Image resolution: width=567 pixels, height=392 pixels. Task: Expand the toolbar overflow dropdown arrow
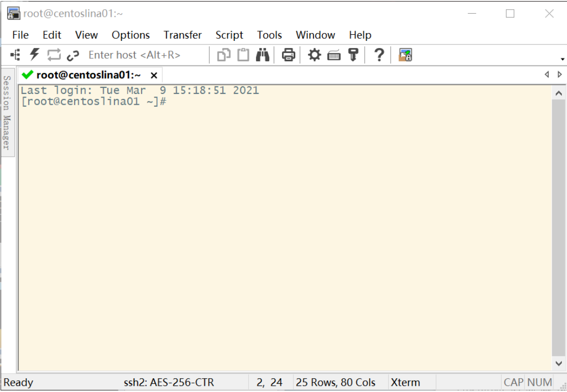[562, 59]
